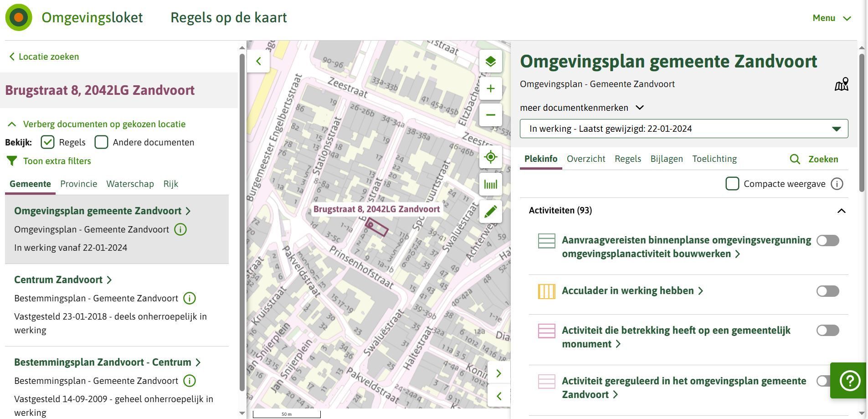Open the Regels tab
Screen dimensions: 868x419
click(x=627, y=159)
